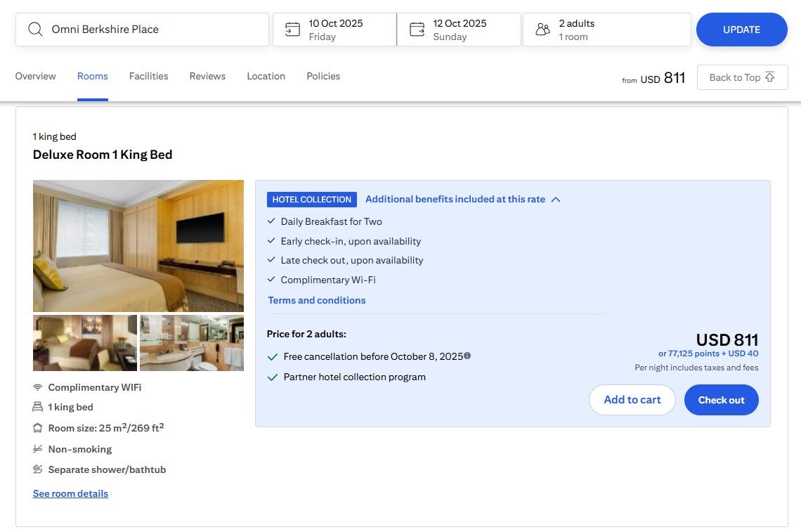Click the Check out button

tap(722, 400)
